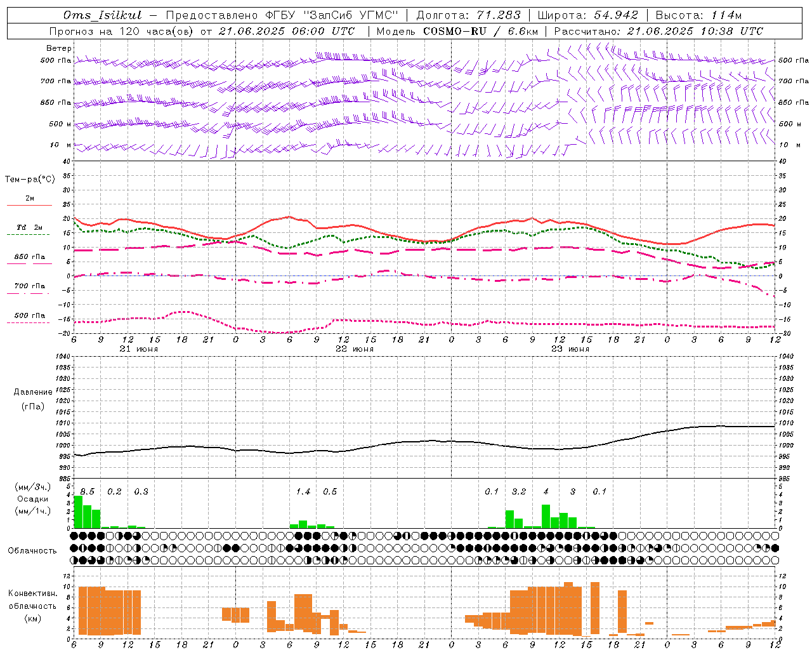Click the station name Oms_Isilkul
812x650 pixels.
tap(102, 15)
